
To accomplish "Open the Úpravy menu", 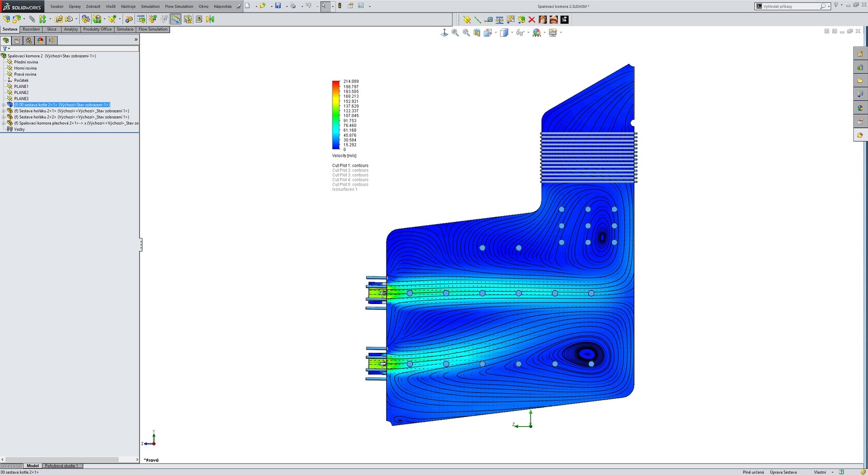I will tap(75, 7).
